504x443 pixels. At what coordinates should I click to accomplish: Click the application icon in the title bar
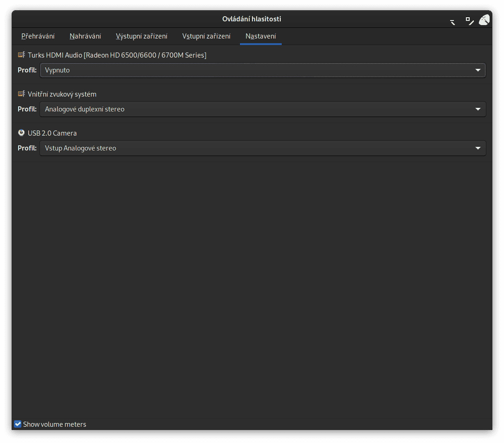pos(484,20)
